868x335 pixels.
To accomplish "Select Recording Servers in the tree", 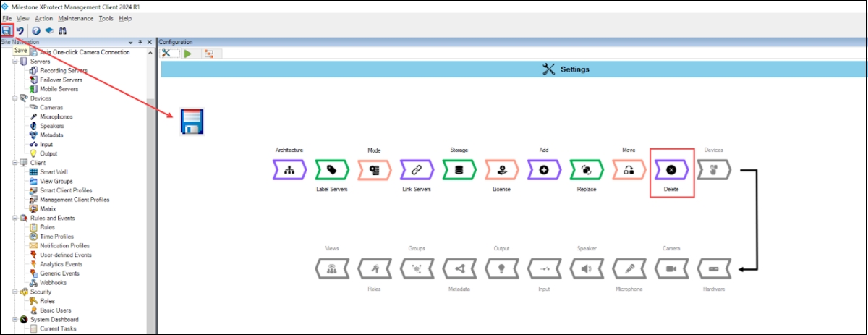I will [63, 71].
